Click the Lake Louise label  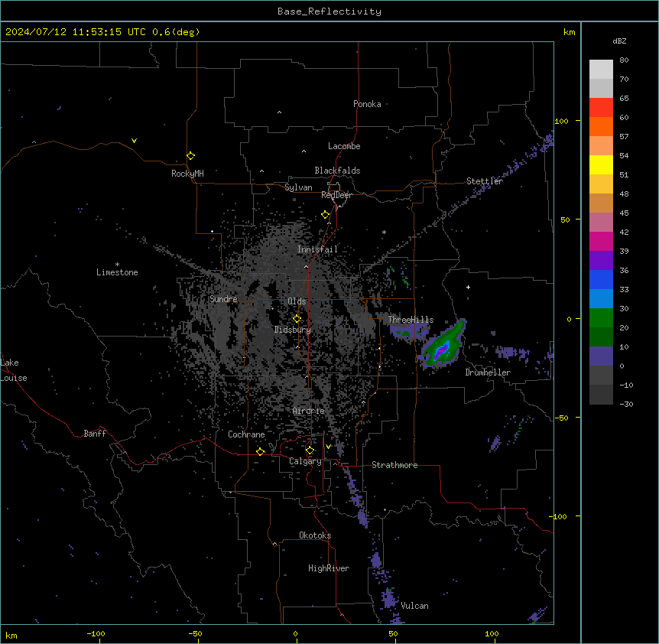click(x=14, y=370)
